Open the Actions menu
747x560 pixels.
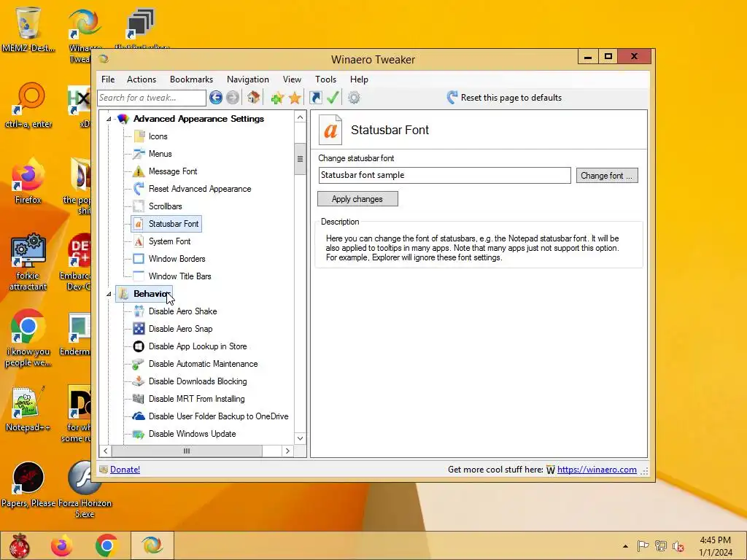[142, 79]
